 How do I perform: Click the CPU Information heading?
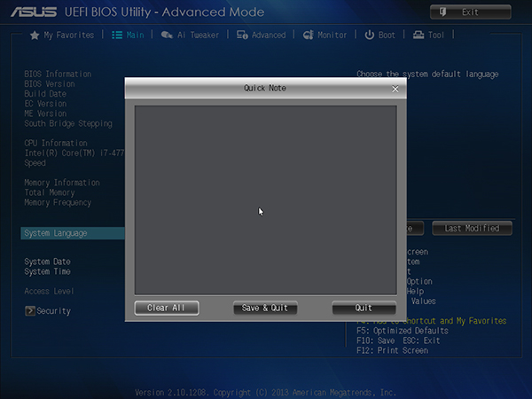tap(56, 143)
